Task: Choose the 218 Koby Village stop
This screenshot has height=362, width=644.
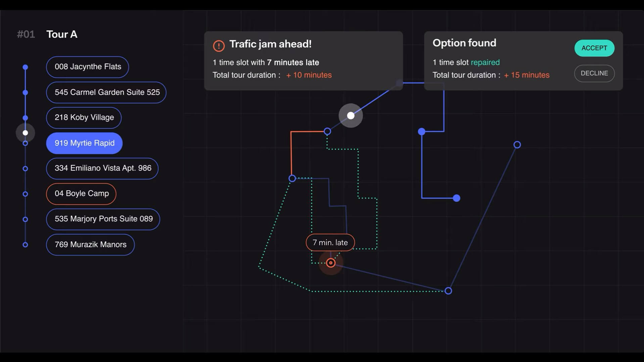Action: 84,118
